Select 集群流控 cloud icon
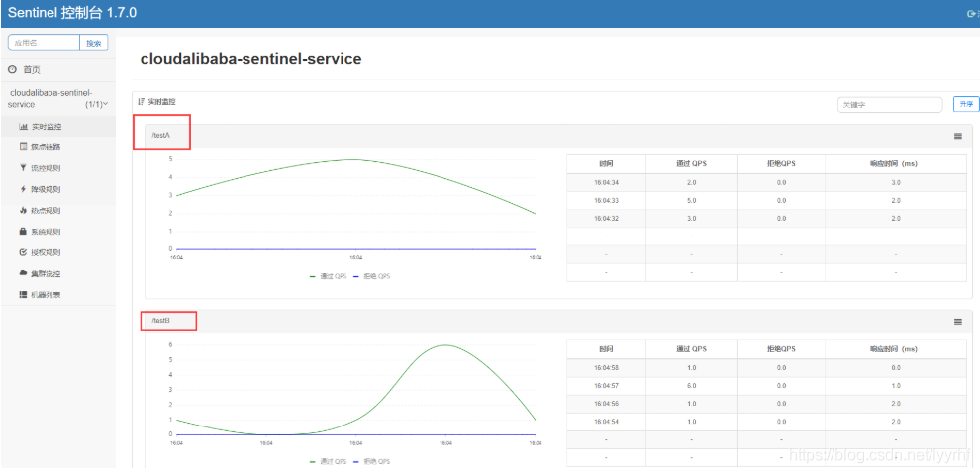 (x=23, y=273)
